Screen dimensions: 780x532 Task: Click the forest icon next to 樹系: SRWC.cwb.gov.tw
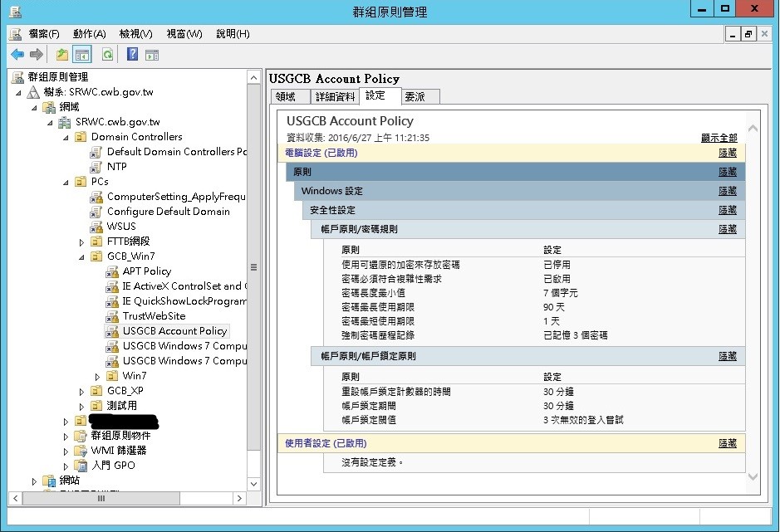tap(33, 92)
